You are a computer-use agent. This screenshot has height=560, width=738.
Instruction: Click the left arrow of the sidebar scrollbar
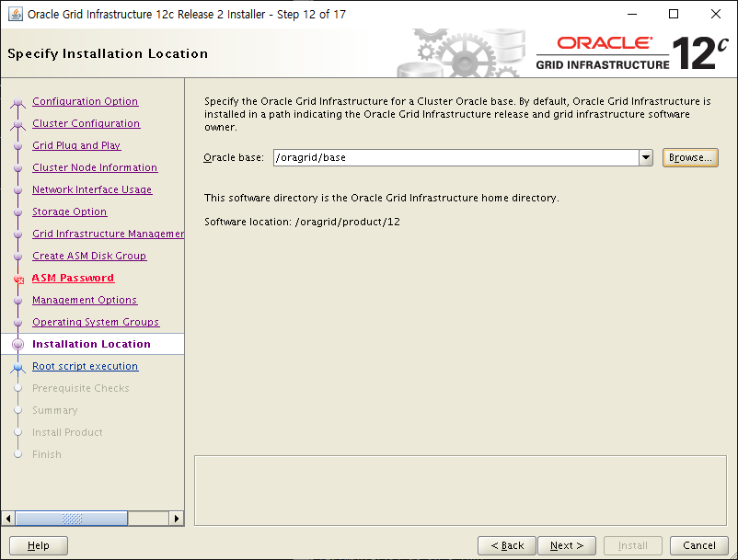coord(8,518)
